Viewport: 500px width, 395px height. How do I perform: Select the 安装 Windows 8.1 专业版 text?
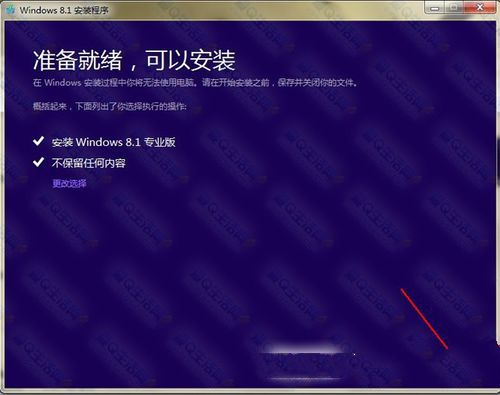pos(113,142)
